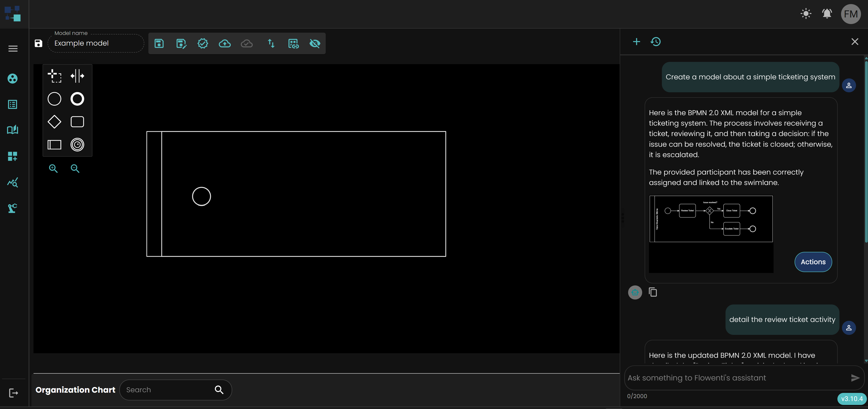This screenshot has height=409, width=868.
Task: Click the Model name text field
Action: tap(96, 43)
